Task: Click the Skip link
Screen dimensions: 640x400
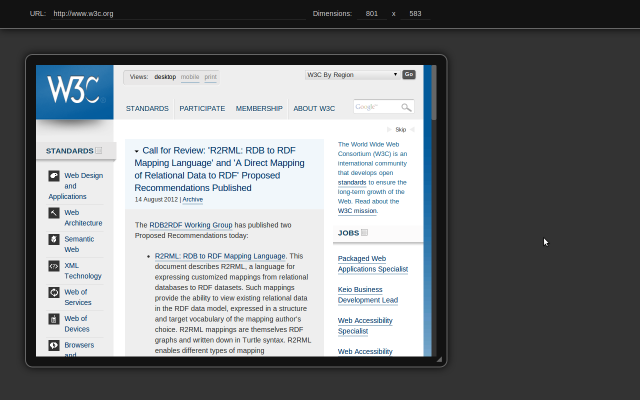Action: click(x=401, y=129)
